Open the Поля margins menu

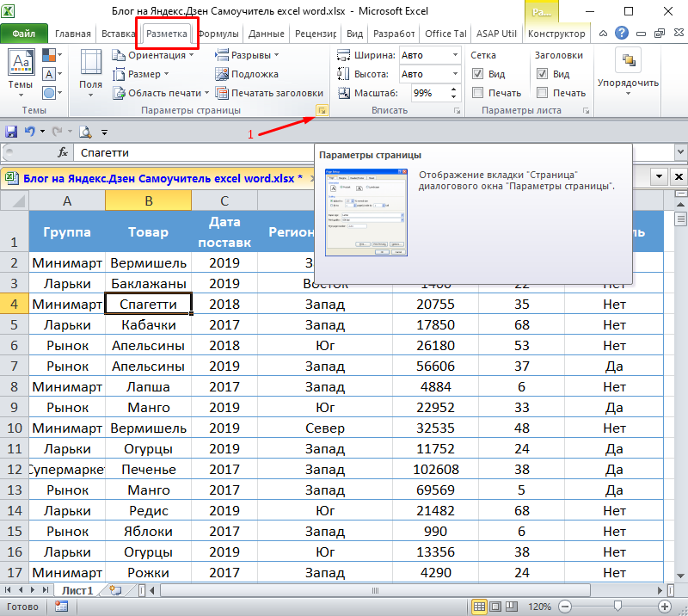(90, 73)
